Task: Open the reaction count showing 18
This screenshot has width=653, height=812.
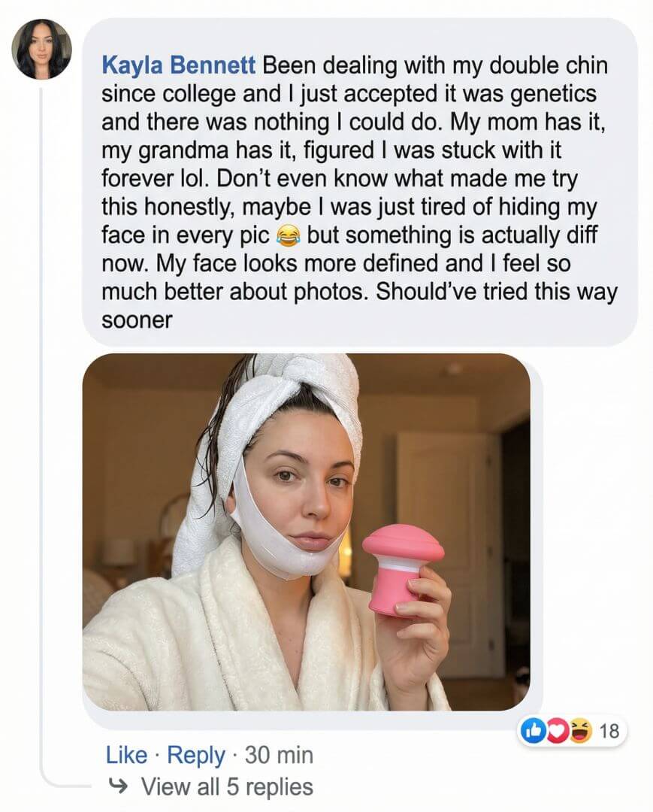Action: pyautogui.click(x=610, y=731)
